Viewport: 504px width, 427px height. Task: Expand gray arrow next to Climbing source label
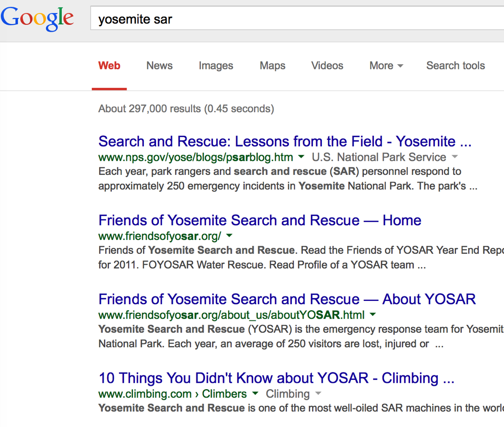(x=318, y=393)
